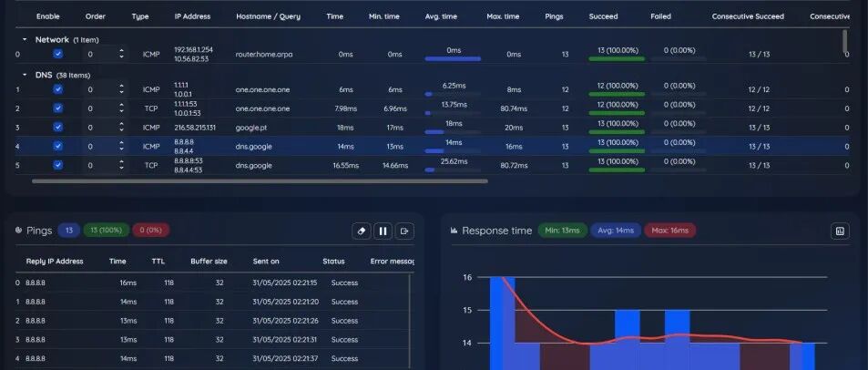This screenshot has width=868, height=370.
Task: Click IP address 216.58.215.131
Action: (195, 128)
